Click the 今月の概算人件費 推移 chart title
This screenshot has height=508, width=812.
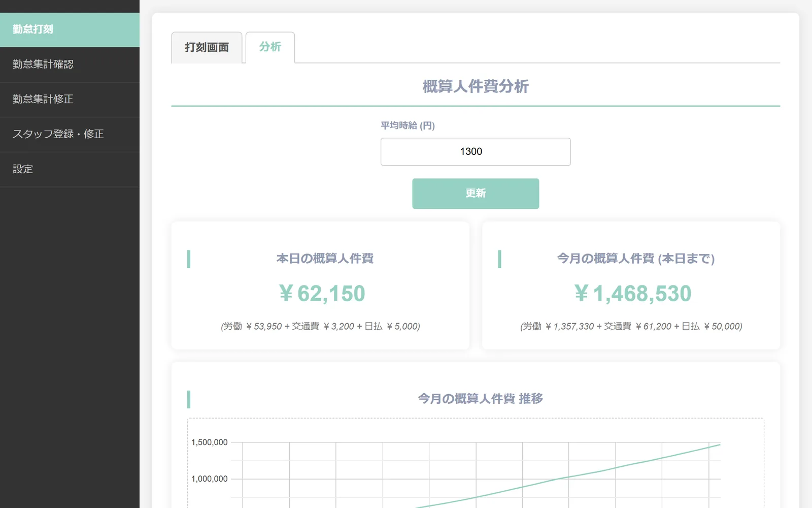[x=480, y=399]
